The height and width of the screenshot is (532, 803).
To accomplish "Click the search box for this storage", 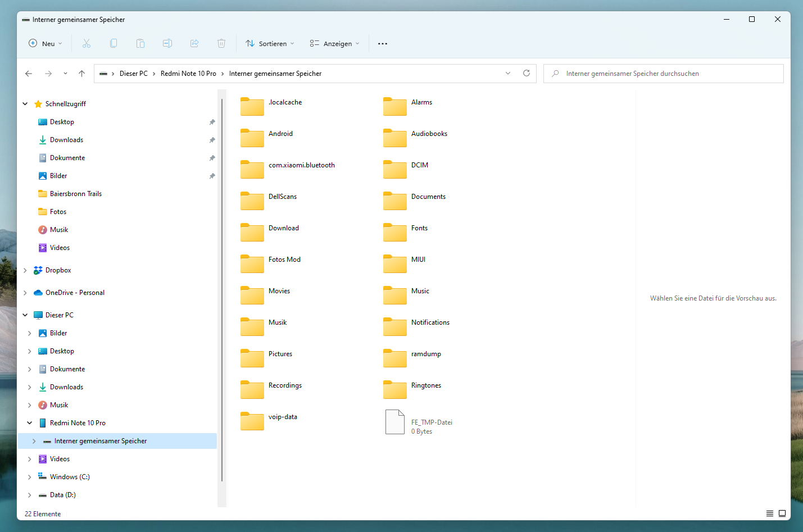I will tap(664, 74).
